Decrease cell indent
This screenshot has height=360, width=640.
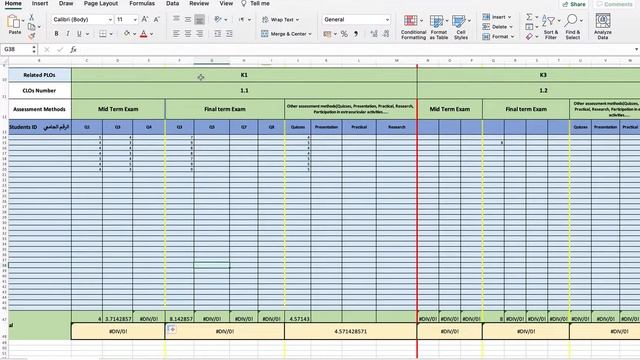218,34
